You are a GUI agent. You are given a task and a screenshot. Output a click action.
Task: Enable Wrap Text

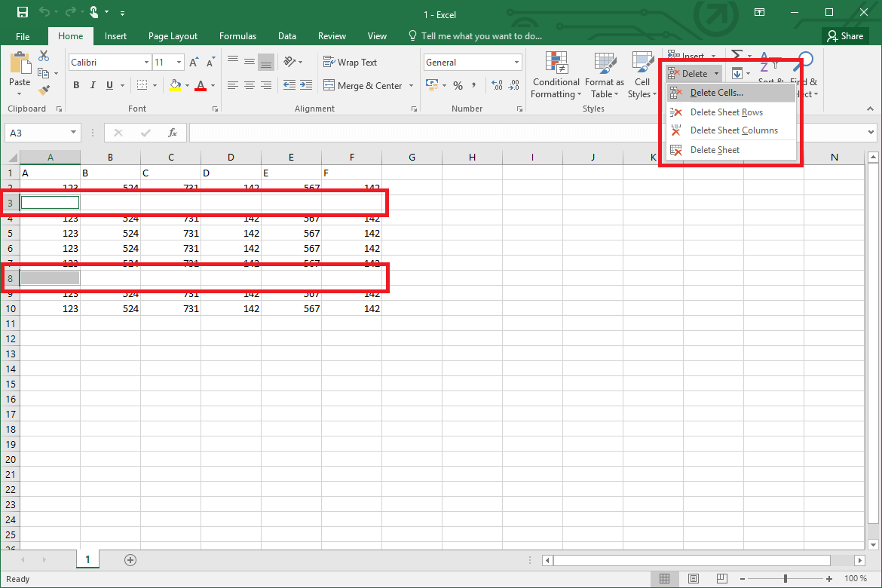point(348,61)
